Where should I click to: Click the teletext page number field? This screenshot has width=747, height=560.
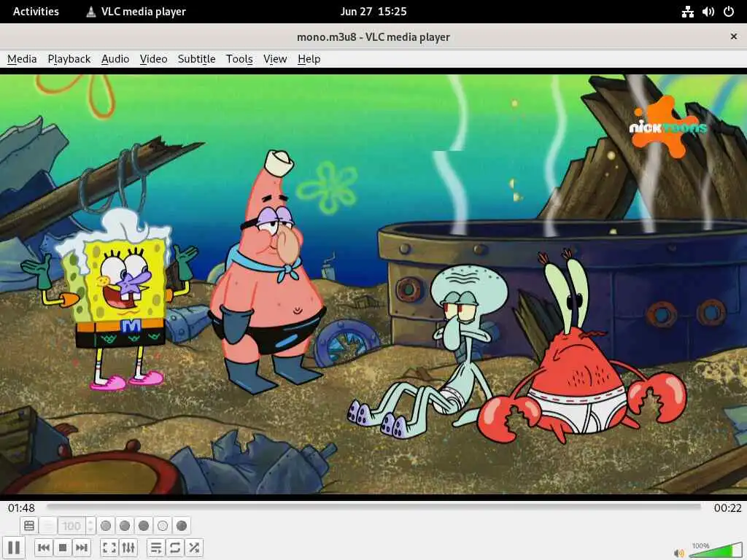[71, 526]
